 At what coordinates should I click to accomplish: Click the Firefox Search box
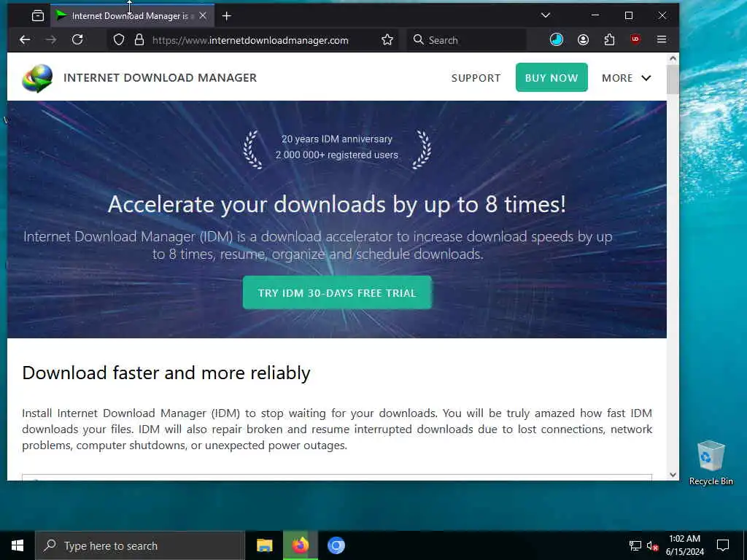point(467,40)
